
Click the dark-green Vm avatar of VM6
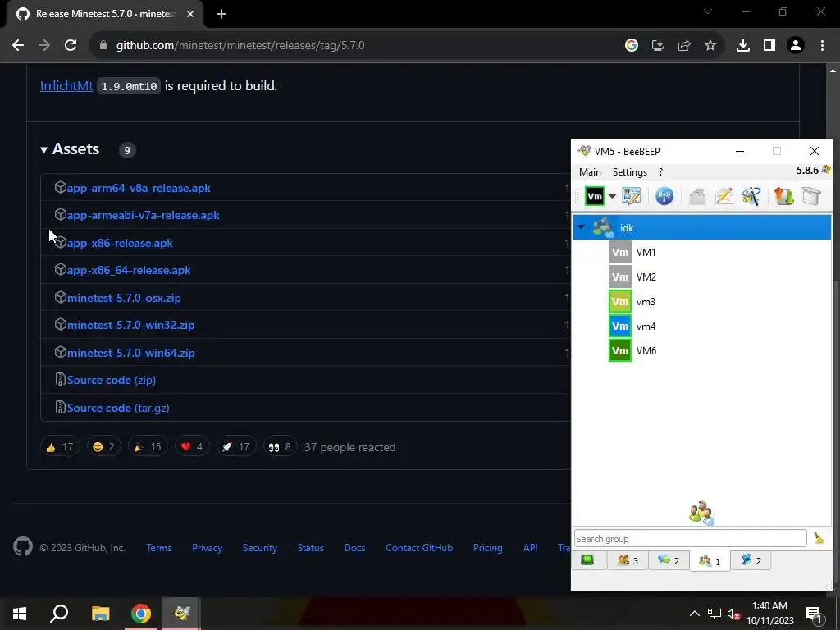click(x=620, y=350)
